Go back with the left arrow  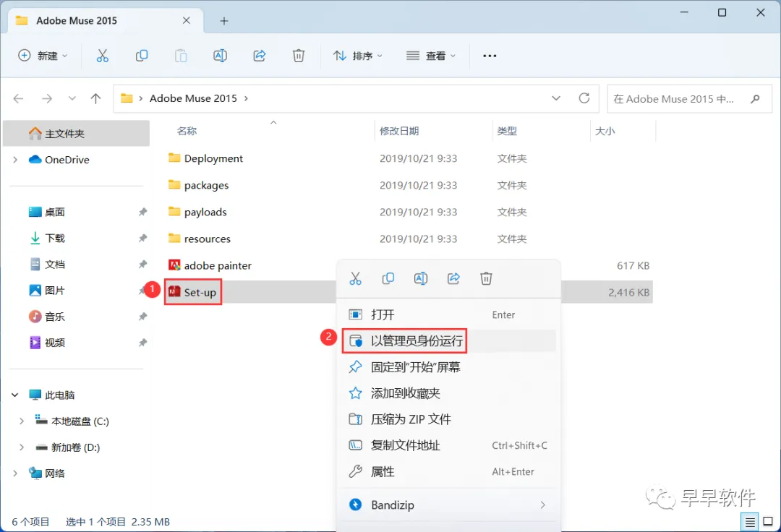coord(18,98)
